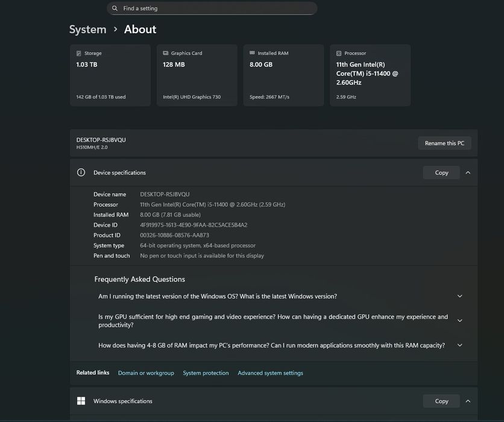This screenshot has height=422, width=504.
Task: Click the Graphics Card icon
Action: click(x=166, y=54)
